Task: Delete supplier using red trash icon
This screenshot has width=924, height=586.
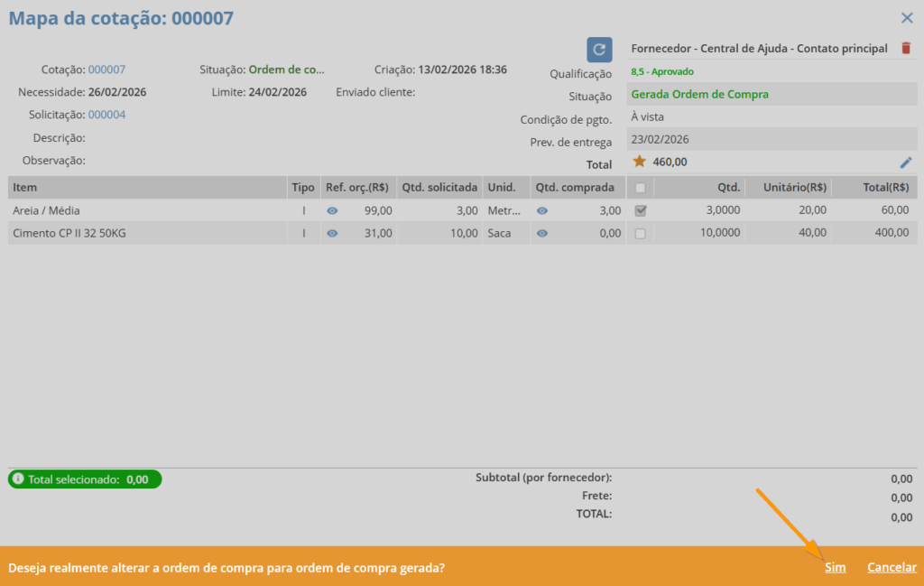Action: (906, 49)
